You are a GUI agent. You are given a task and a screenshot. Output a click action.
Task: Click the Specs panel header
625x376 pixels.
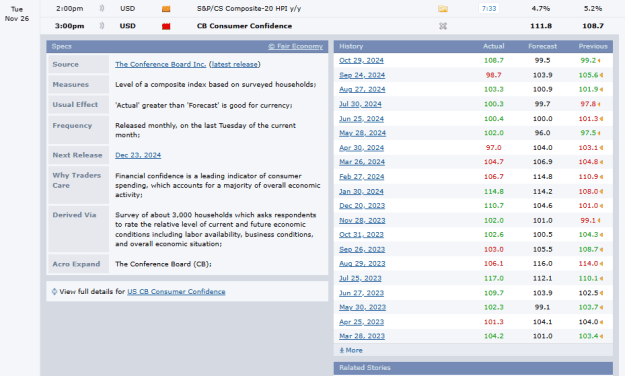pos(187,46)
